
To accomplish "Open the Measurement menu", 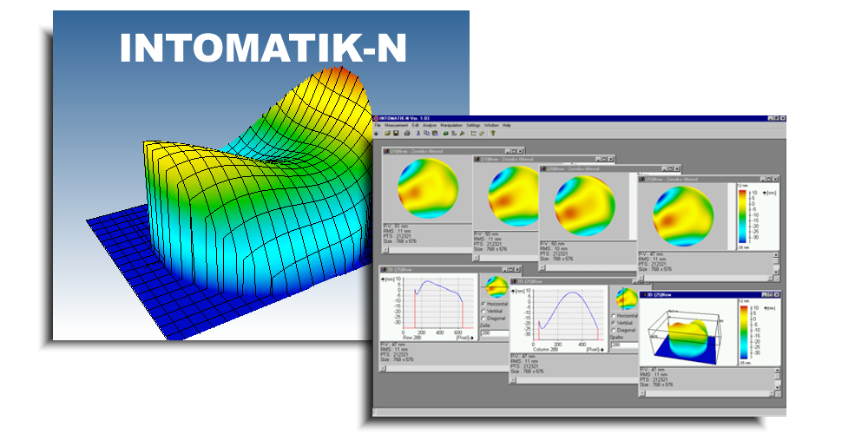I will (x=397, y=125).
